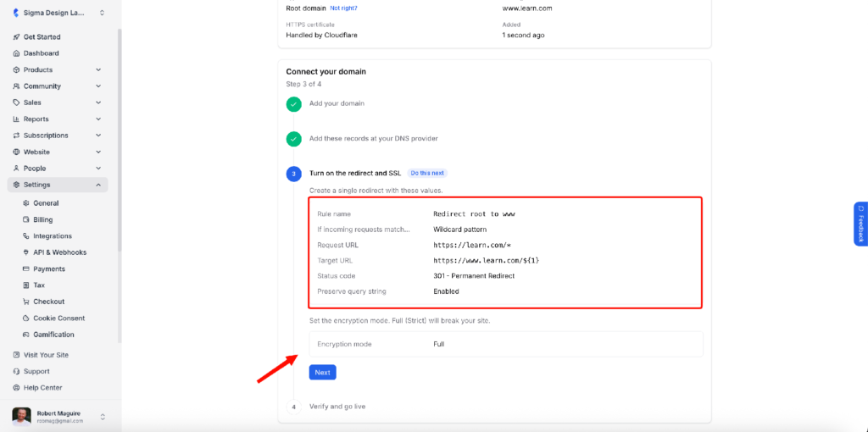Click the Next button
Screen dimensions: 868x432
323,372
